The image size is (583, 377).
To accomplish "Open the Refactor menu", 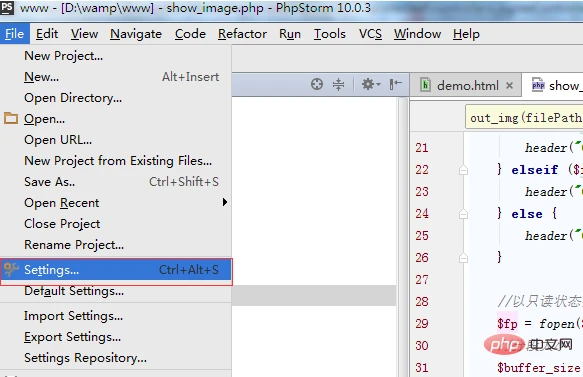I will (x=242, y=34).
